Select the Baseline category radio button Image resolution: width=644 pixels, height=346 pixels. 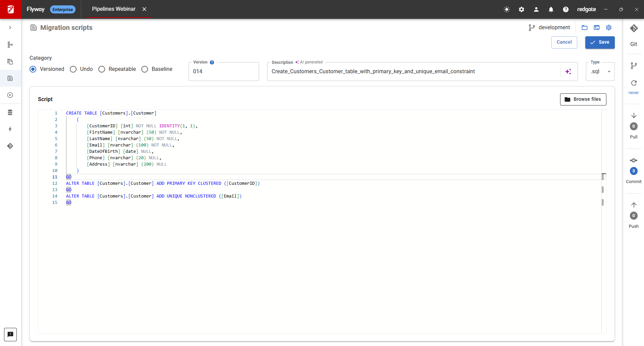pos(145,69)
